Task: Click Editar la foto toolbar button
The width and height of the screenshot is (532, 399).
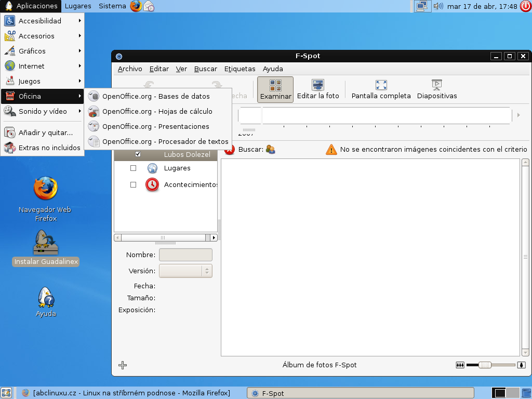Action: (x=318, y=89)
